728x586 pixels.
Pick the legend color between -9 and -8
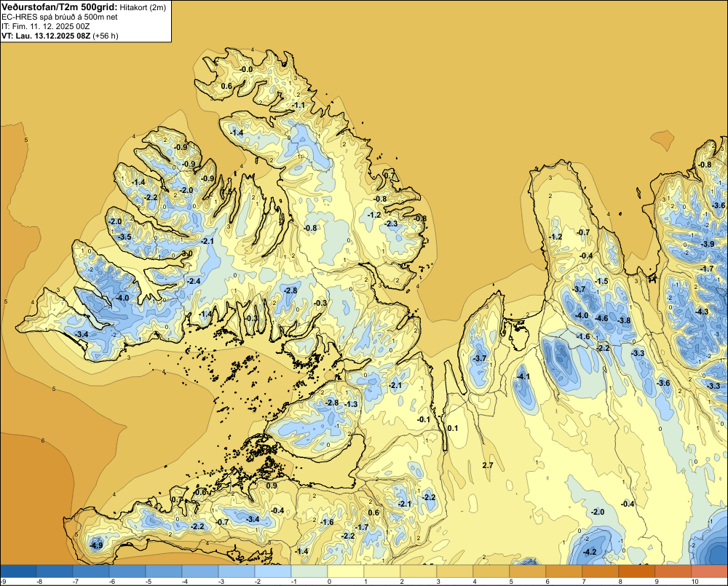coord(19,571)
